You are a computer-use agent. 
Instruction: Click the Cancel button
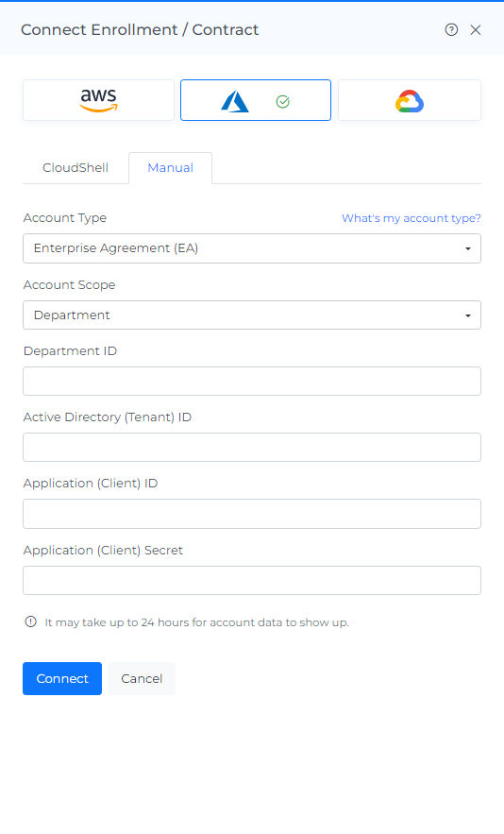pos(142,678)
